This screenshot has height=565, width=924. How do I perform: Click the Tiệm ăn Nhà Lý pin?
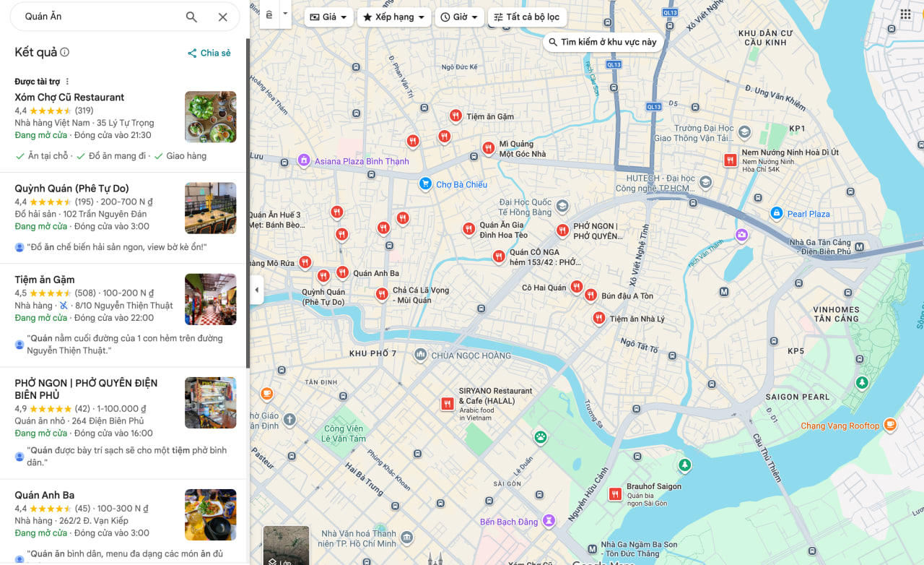[599, 318]
